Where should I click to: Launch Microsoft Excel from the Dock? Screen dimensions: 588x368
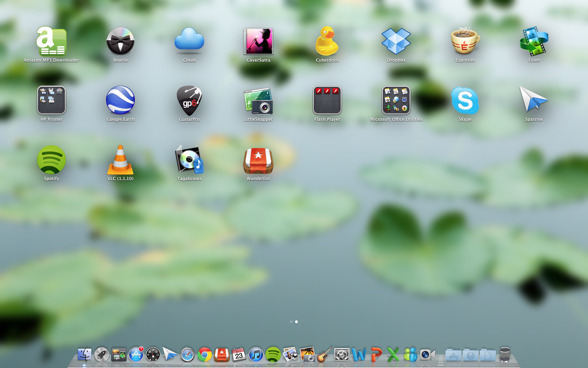coord(393,355)
